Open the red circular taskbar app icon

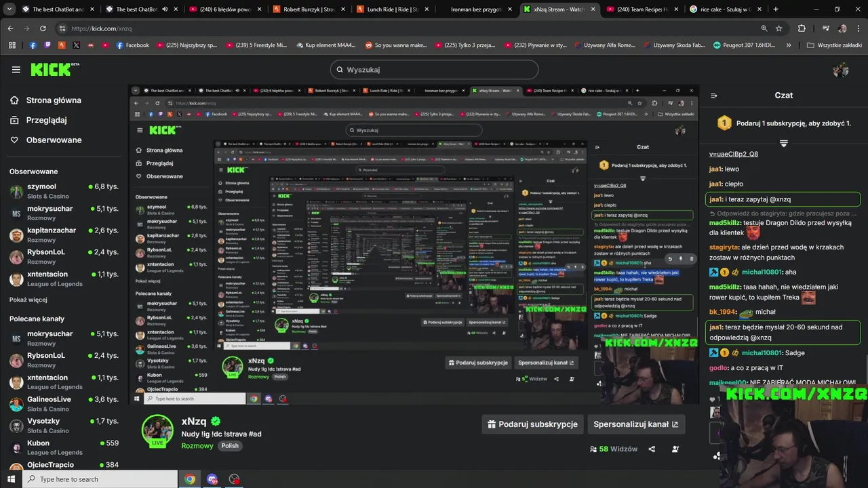(235, 479)
